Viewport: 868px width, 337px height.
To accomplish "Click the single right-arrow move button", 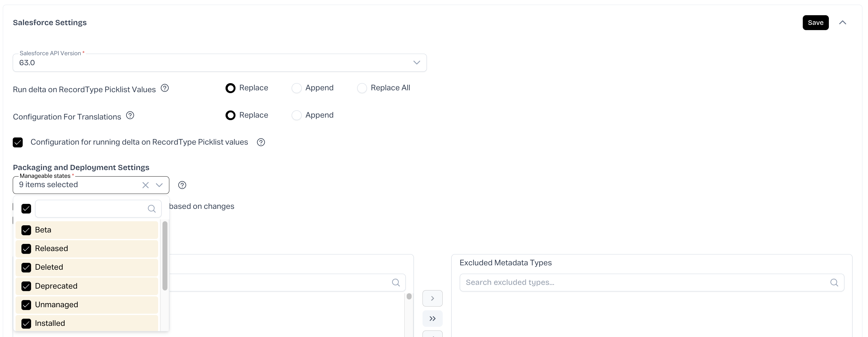I will coord(432,299).
